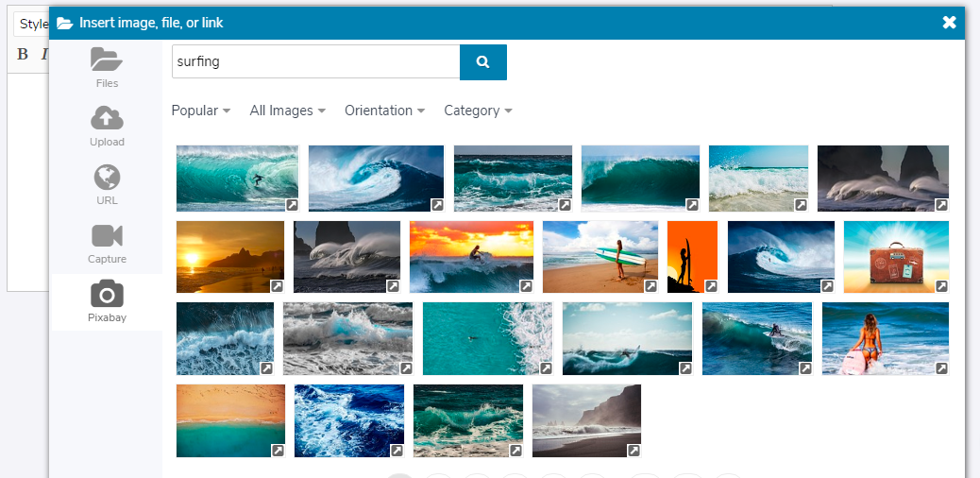Click the surfing search text field
The image size is (980, 478).
point(315,62)
